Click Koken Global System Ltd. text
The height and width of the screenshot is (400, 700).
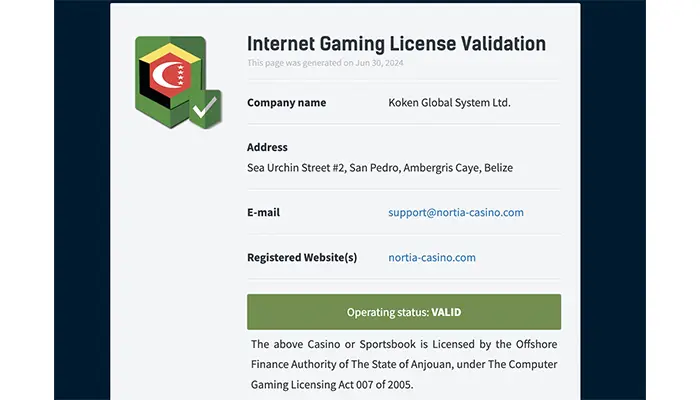tap(449, 103)
